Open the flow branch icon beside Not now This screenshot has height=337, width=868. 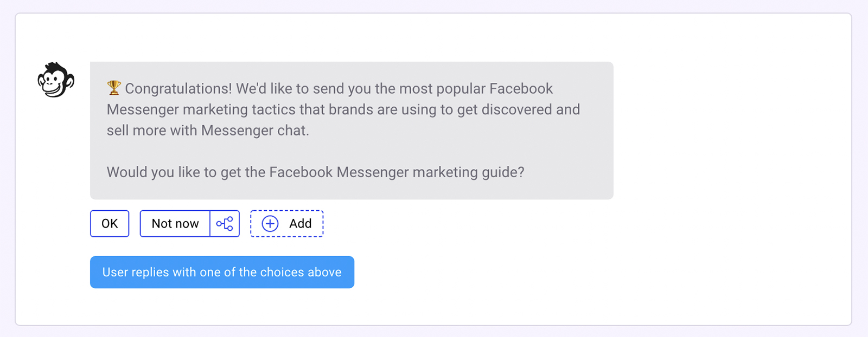225,223
